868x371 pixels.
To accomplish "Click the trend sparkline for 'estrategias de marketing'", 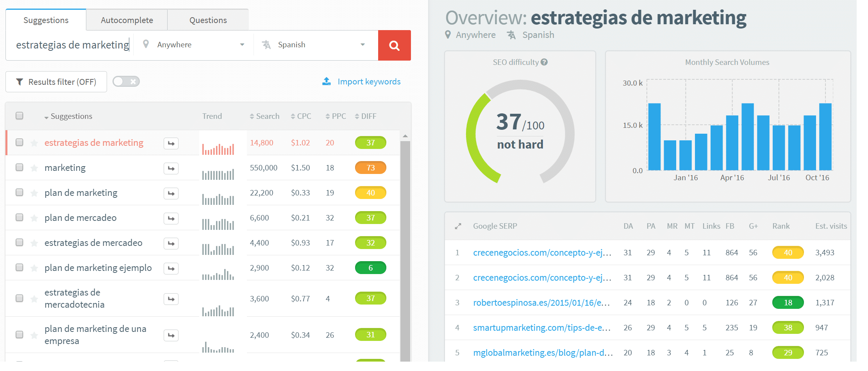I will [218, 148].
